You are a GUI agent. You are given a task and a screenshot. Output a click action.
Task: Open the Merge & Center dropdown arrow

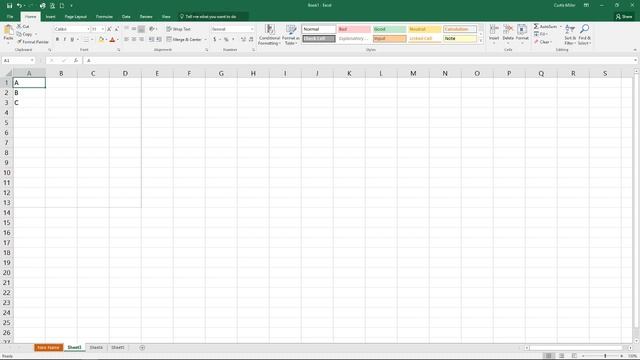pos(205,40)
